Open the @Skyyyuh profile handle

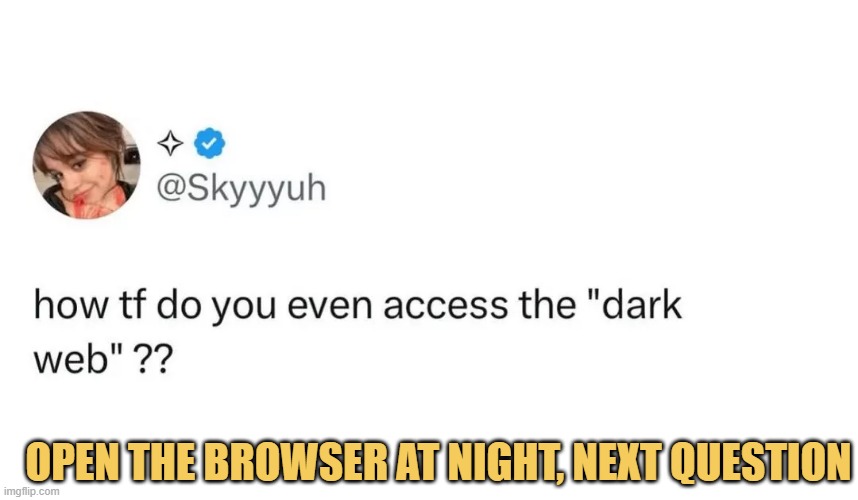tap(241, 189)
